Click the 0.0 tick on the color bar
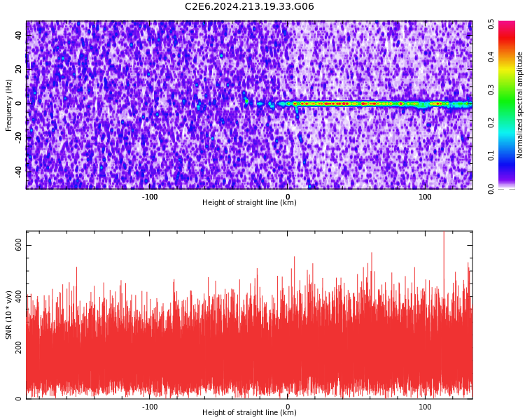The width and height of the screenshot is (525, 420). tap(491, 189)
